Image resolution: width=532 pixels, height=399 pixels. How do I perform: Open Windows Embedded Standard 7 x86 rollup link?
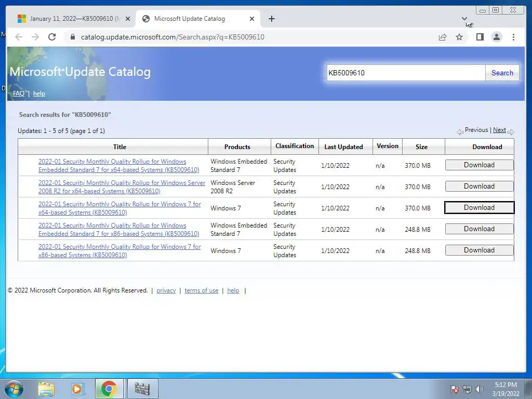(x=119, y=230)
